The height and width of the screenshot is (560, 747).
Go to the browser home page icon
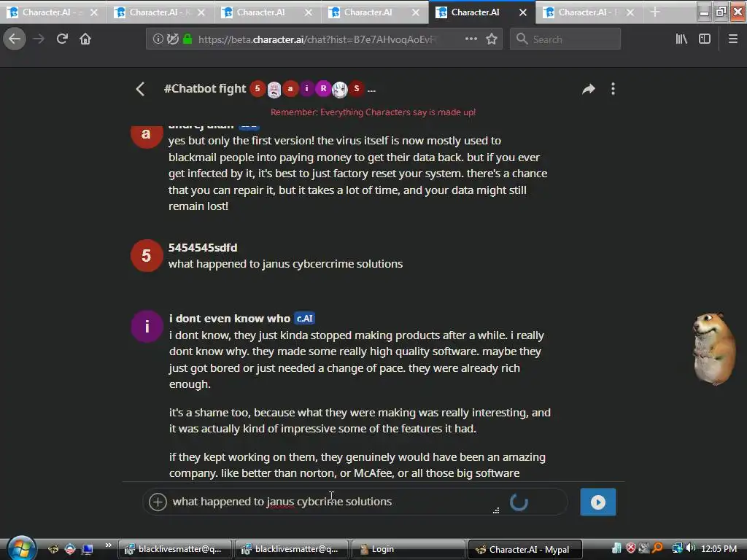[85, 39]
